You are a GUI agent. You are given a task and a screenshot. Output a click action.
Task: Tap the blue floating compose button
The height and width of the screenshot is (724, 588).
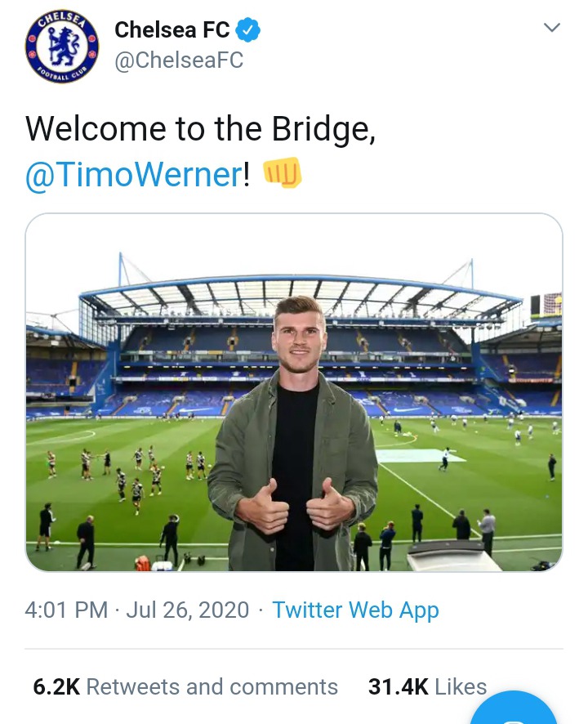[514, 711]
